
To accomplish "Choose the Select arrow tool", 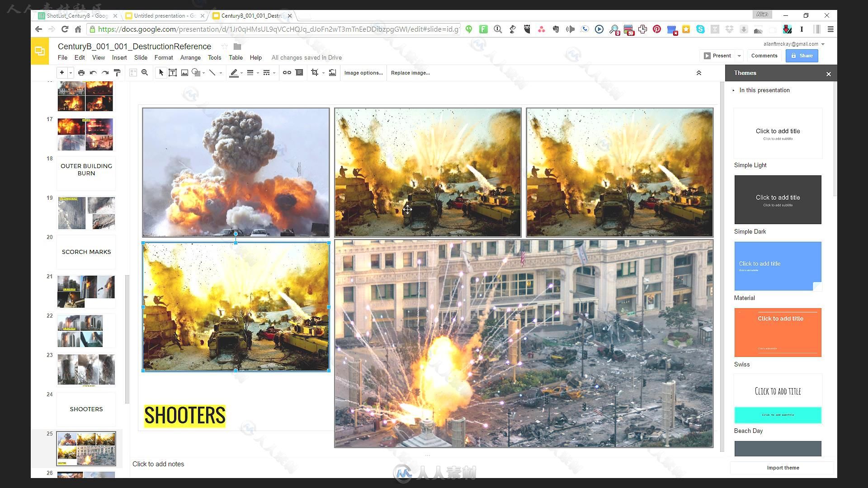I will (x=161, y=73).
